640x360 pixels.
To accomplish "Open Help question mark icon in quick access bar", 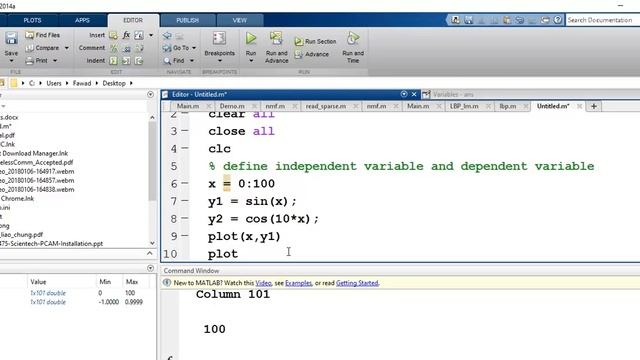I will coord(558,20).
